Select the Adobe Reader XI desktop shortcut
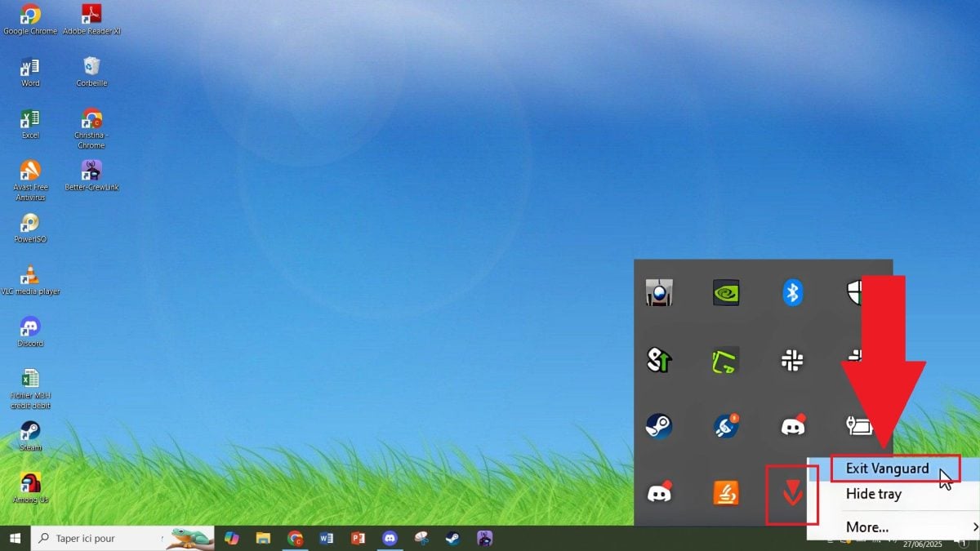The width and height of the screenshot is (980, 551). (x=91, y=20)
